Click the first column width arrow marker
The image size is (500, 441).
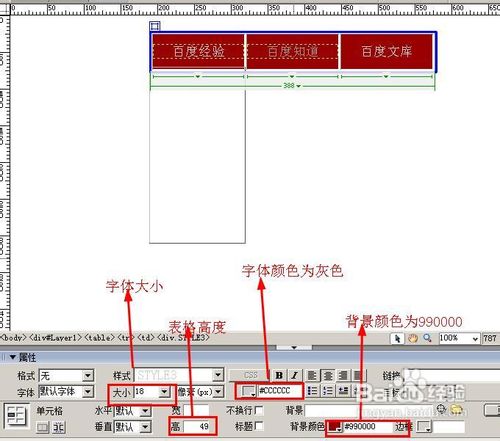(x=198, y=76)
